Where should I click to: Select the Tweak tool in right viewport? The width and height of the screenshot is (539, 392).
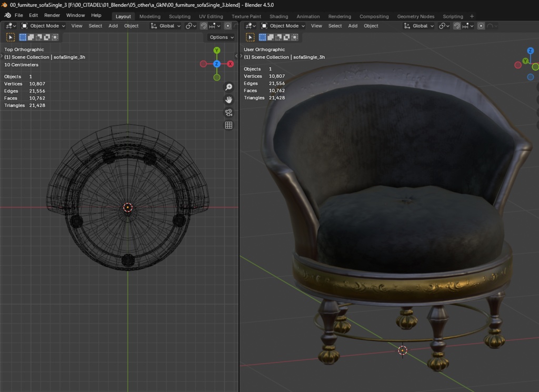pos(250,37)
